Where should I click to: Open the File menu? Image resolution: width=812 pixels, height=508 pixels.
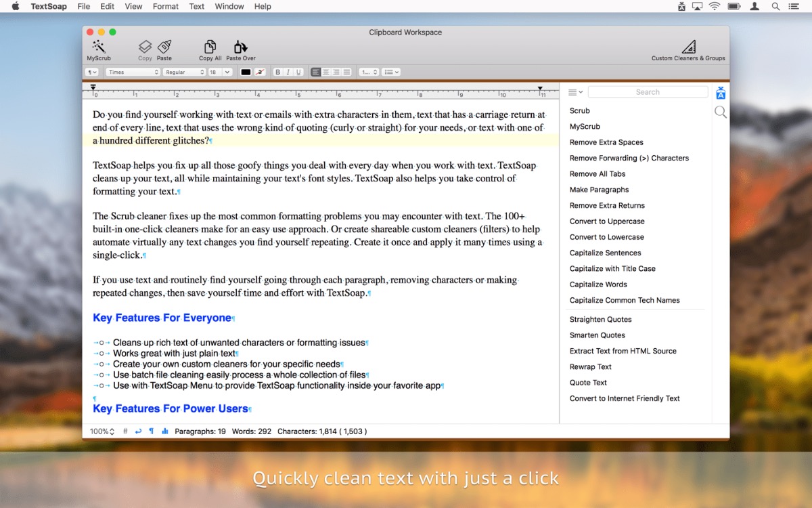tap(83, 6)
